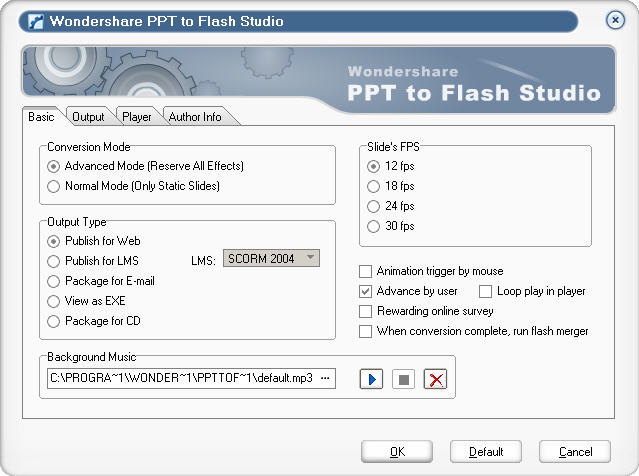Open the Author Info tab
The height and width of the screenshot is (476, 639).
(195, 117)
